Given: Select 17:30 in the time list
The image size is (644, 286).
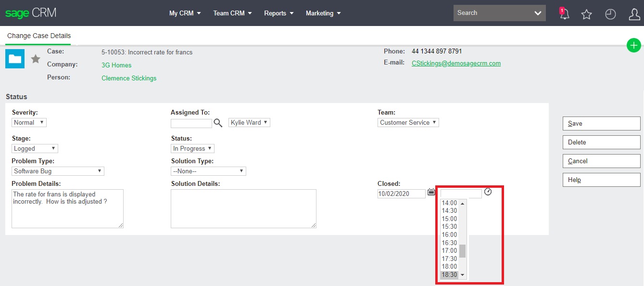Looking at the screenshot, I should click(450, 259).
